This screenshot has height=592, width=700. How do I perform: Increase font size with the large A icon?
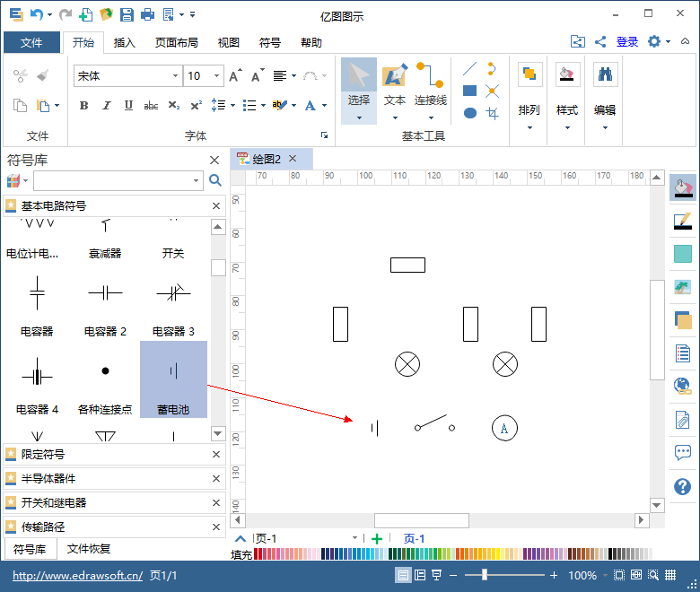click(x=235, y=76)
